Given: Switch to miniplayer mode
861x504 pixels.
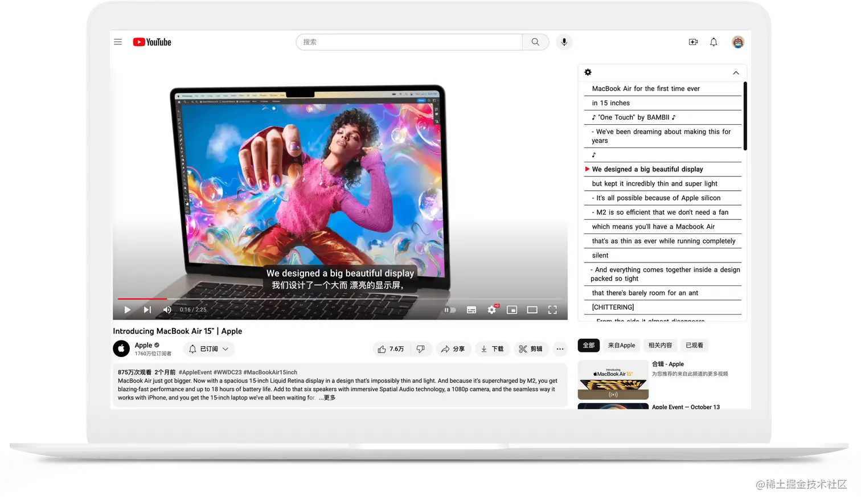Looking at the screenshot, I should tap(512, 310).
